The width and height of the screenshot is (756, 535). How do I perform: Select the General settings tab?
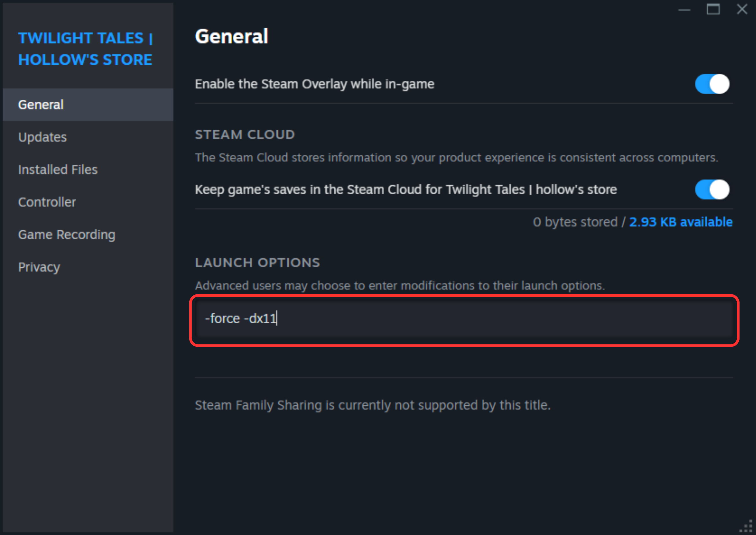point(41,105)
